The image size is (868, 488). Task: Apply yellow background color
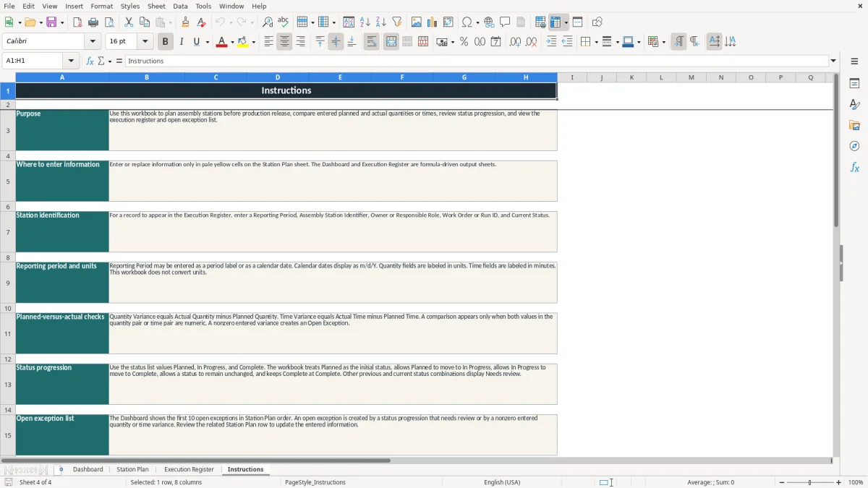[242, 42]
